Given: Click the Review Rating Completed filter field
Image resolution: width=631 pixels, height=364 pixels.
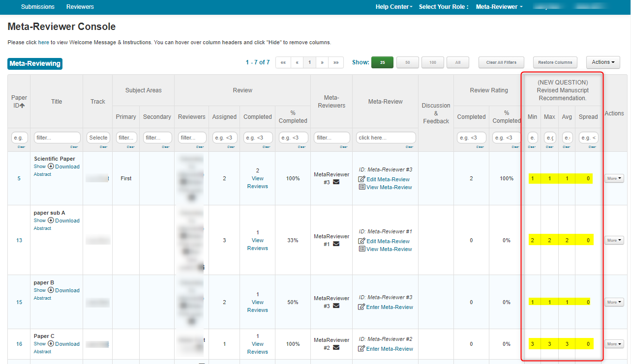Looking at the screenshot, I should click(x=472, y=138).
